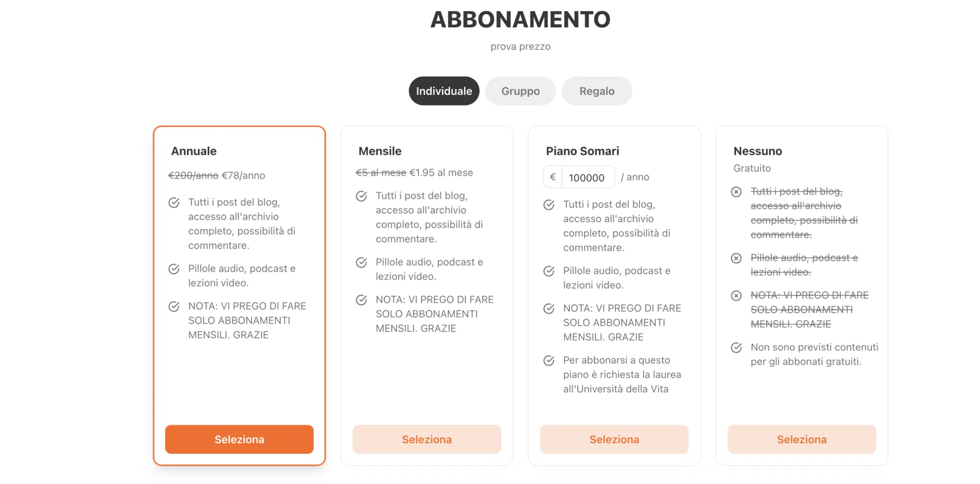Click the checkmark icon next to Annuale podcast feature
Viewport: 980px width, 484px height.
coord(174,268)
